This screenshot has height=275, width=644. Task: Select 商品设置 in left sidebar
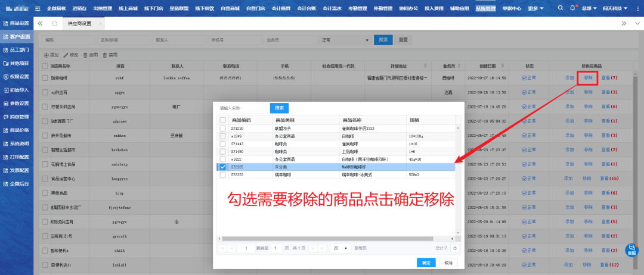click(16, 23)
